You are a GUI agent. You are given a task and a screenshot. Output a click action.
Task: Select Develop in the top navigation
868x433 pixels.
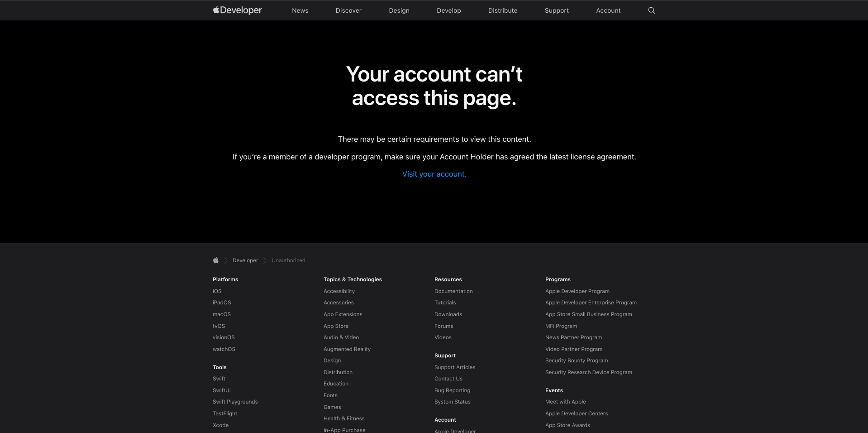tap(449, 10)
